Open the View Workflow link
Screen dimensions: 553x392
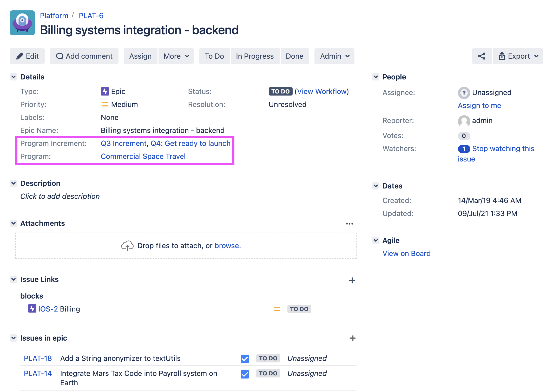point(322,91)
